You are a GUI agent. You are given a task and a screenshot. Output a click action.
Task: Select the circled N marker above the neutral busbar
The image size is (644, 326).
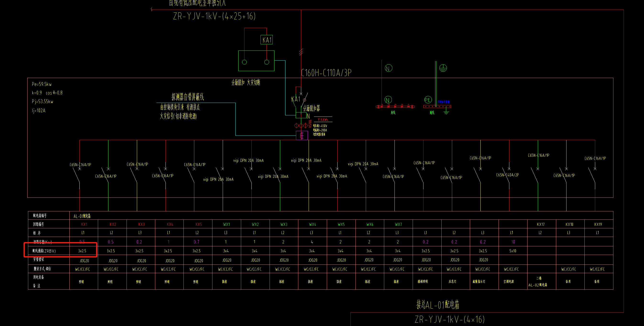click(x=388, y=100)
